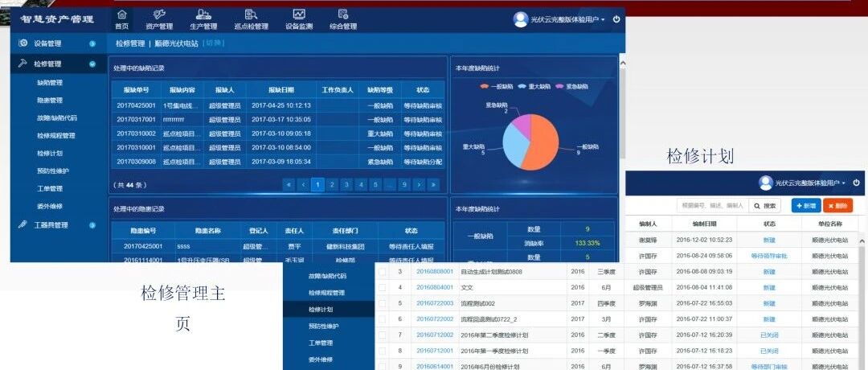
Task: Click hidden-danger record 20170425001 ssss row
Action: (278, 246)
